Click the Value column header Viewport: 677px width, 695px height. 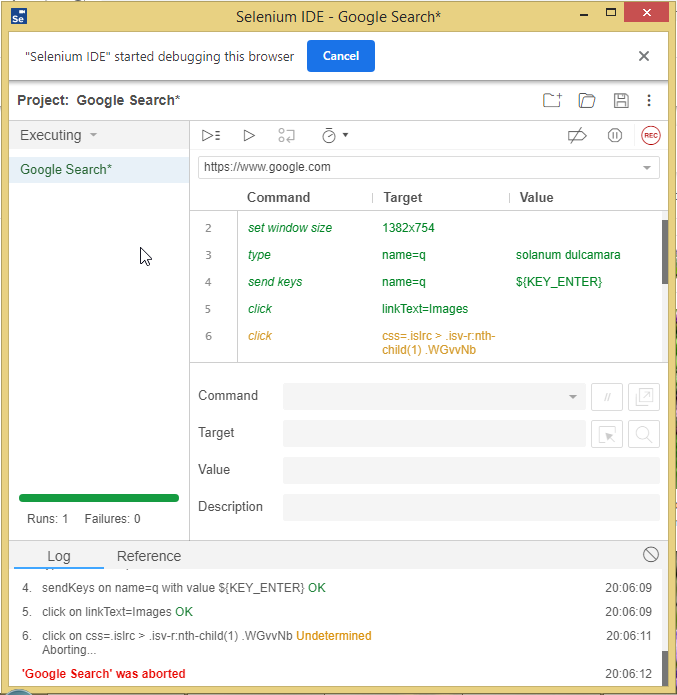[x=536, y=197]
